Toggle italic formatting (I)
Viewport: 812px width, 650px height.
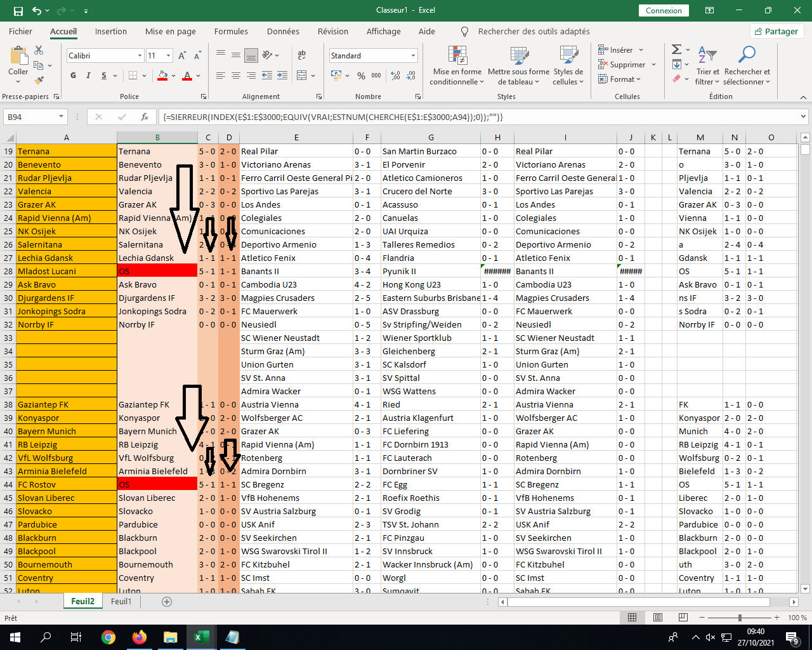tap(88, 76)
